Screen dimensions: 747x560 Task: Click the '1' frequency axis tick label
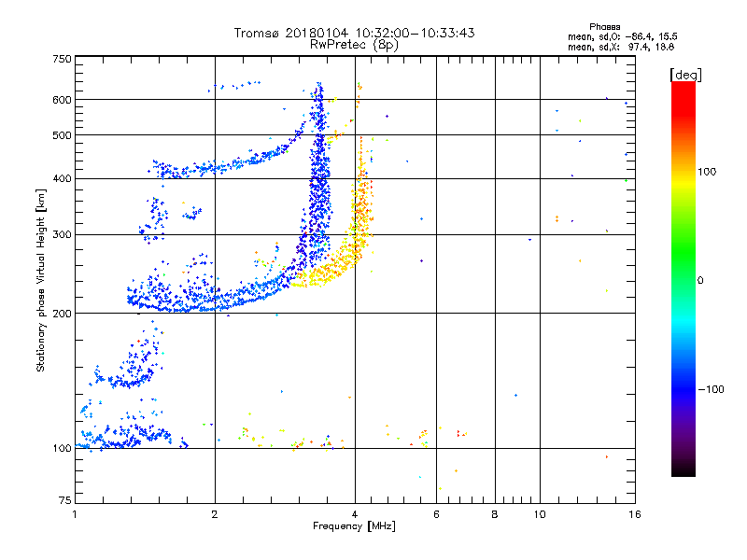point(75,514)
